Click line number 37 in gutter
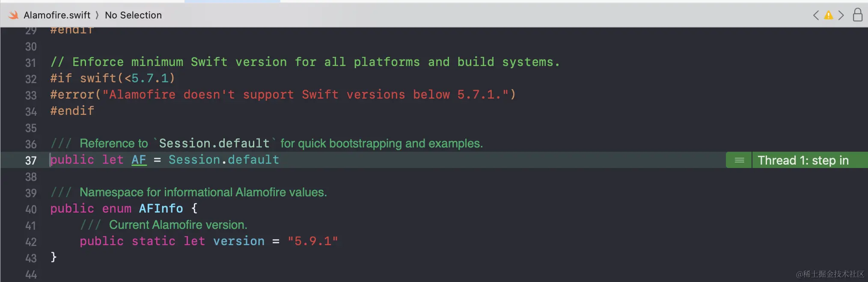868x282 pixels. point(31,160)
